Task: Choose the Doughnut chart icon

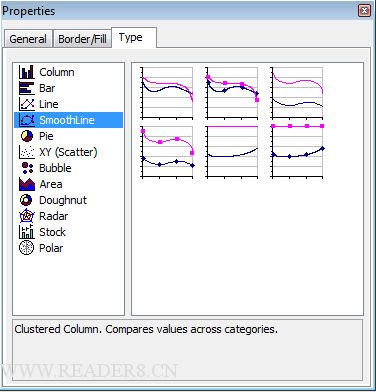Action: pyautogui.click(x=26, y=200)
